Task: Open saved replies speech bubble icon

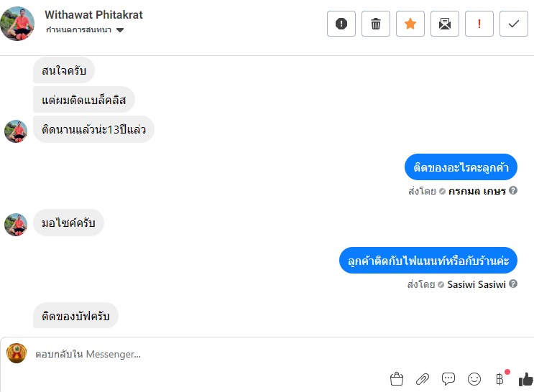Action: coord(448,378)
